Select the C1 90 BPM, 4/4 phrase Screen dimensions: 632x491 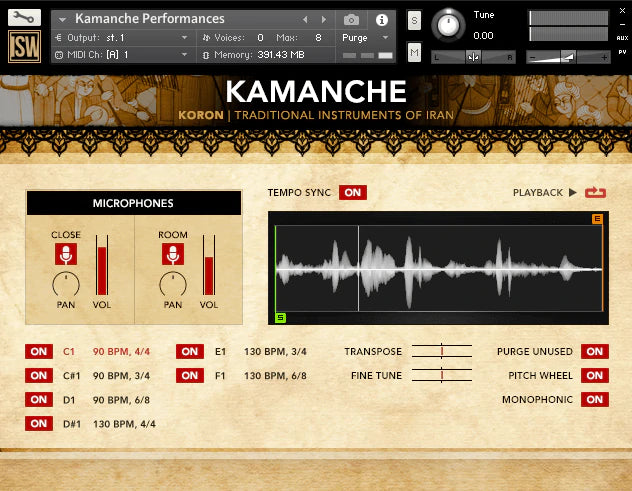coord(106,352)
